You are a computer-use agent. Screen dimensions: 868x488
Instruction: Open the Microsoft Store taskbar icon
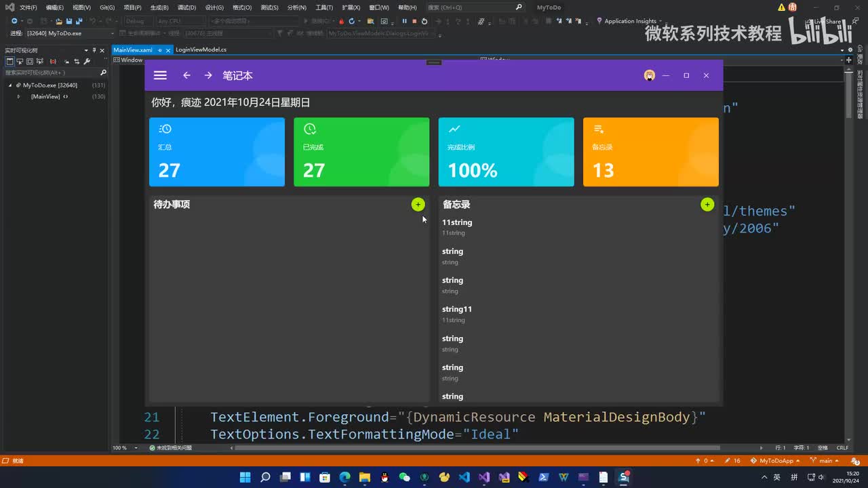tap(325, 477)
